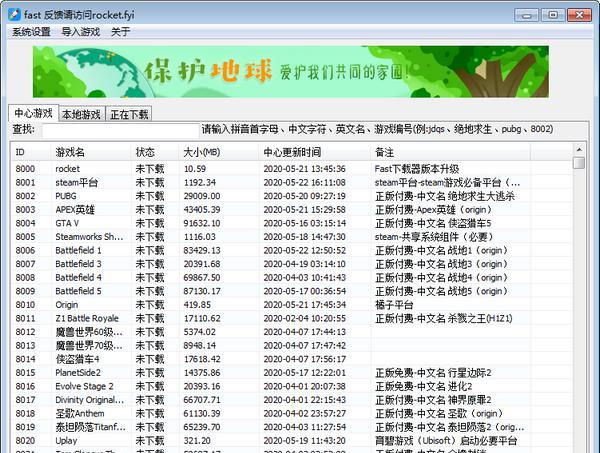Click note 橘子平台

click(x=394, y=305)
